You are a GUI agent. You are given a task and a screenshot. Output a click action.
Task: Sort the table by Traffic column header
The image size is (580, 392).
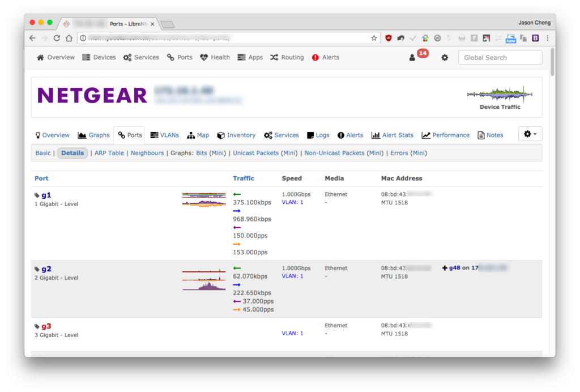(x=244, y=178)
